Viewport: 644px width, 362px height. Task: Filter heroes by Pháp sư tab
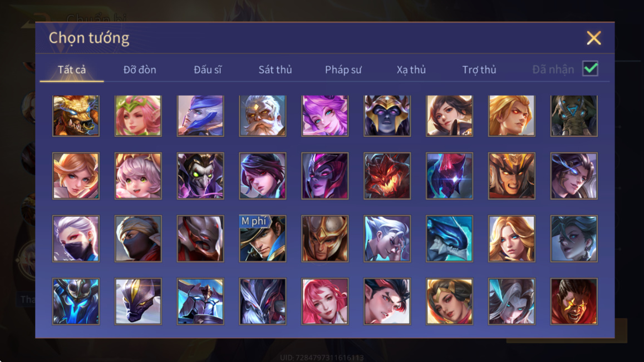[343, 70]
